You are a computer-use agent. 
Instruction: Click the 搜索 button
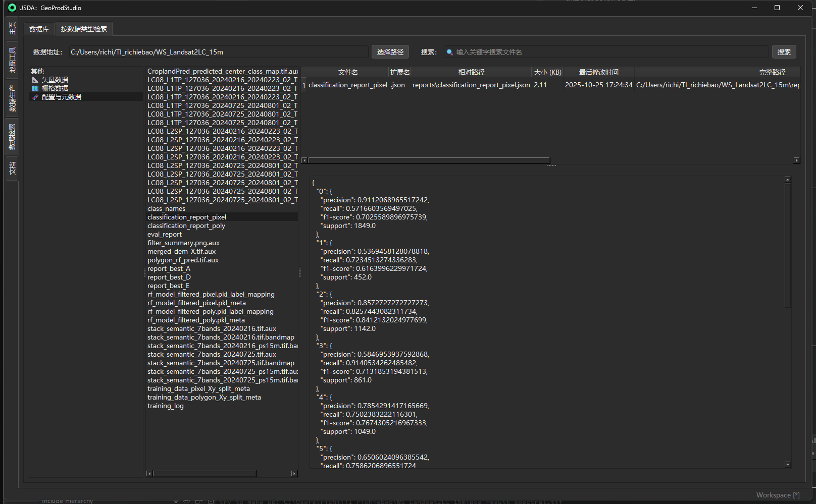784,52
